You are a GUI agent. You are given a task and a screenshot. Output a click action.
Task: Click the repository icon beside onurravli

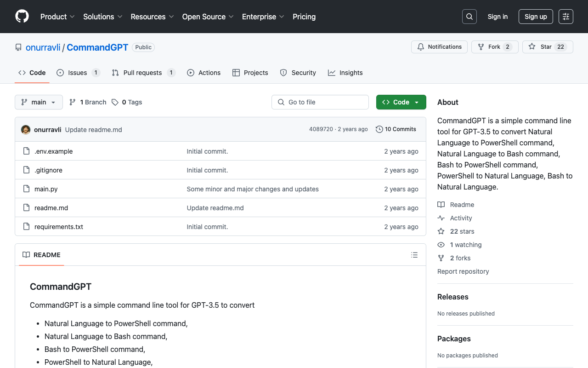18,47
